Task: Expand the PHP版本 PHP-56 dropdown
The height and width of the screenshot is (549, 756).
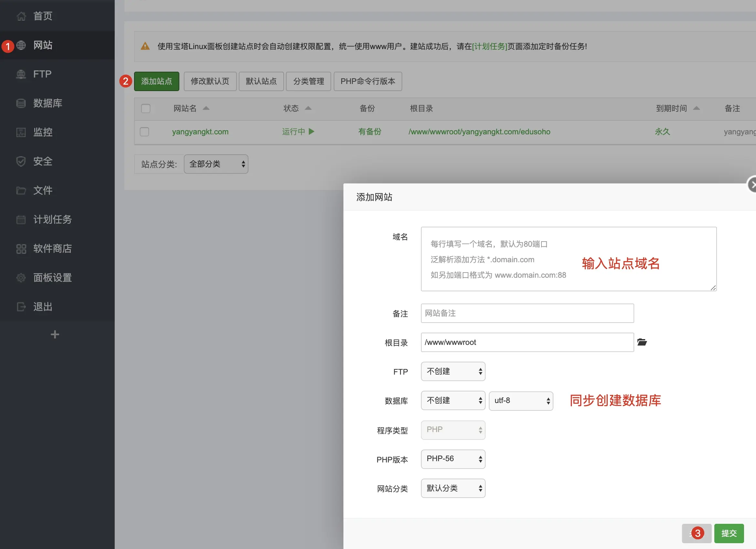Action: [453, 459]
